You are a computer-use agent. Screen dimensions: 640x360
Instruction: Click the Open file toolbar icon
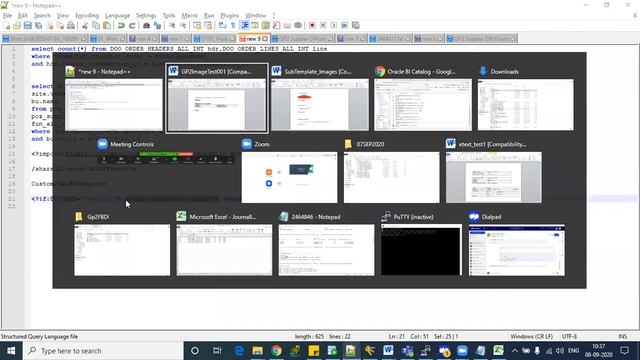click(x=17, y=26)
